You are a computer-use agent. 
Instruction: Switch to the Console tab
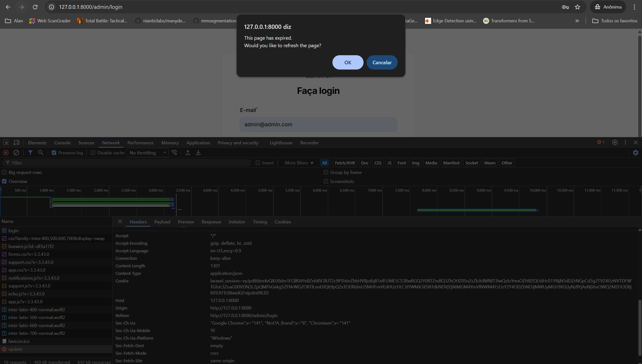point(62,143)
